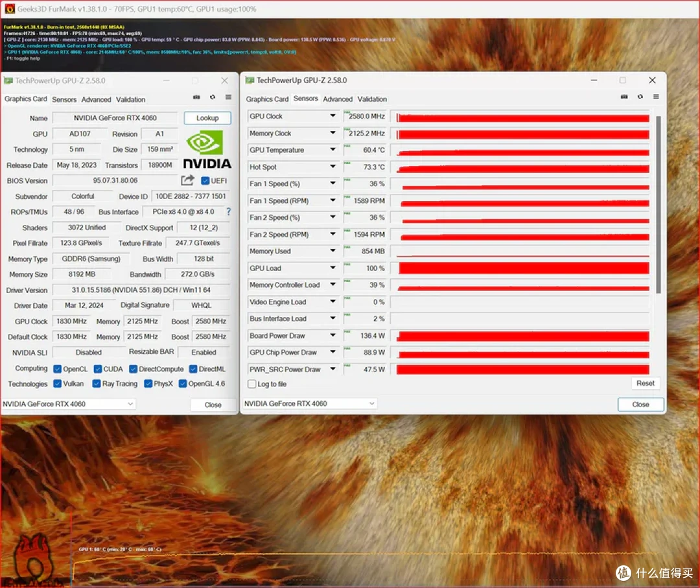Open the Memory Used sensor dropdown arrow
Screen dimensions: 700x588
332,251
